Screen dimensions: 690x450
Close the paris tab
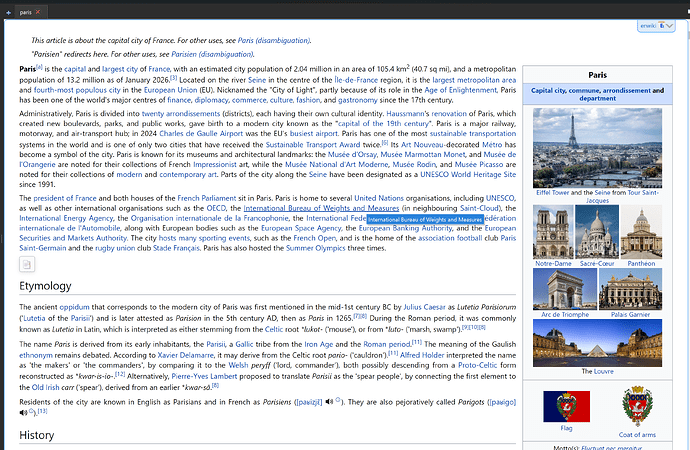click(x=38, y=11)
